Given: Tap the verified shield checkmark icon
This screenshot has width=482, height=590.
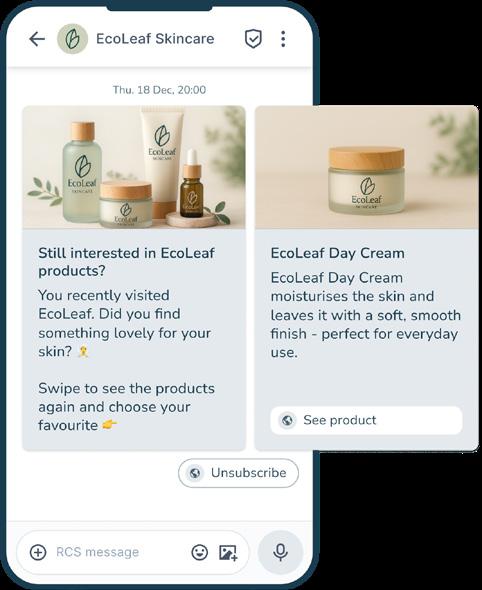Looking at the screenshot, I should (x=253, y=39).
